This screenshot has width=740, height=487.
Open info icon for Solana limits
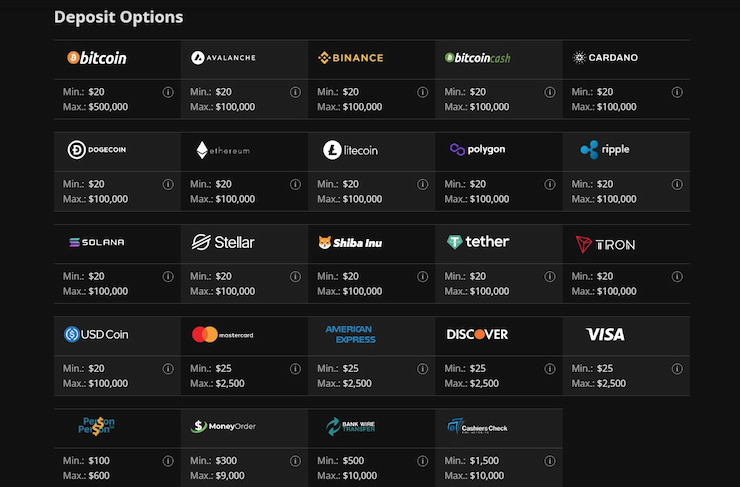(x=168, y=277)
